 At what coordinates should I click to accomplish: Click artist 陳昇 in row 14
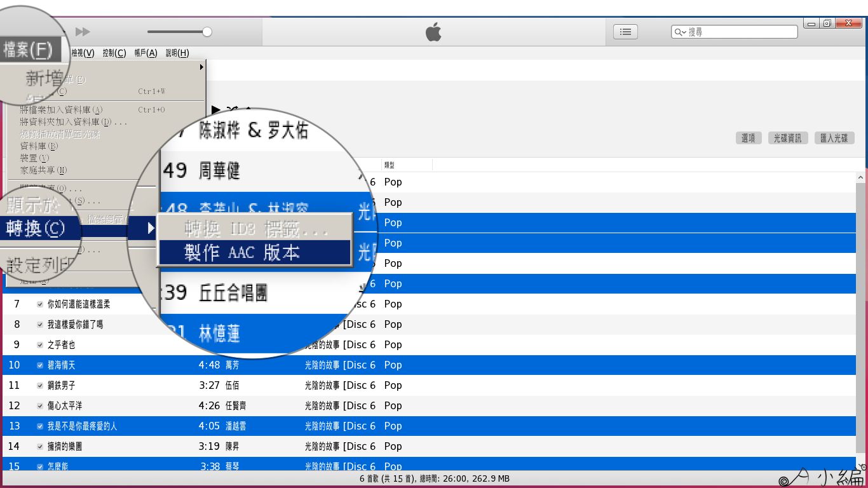pos(233,447)
